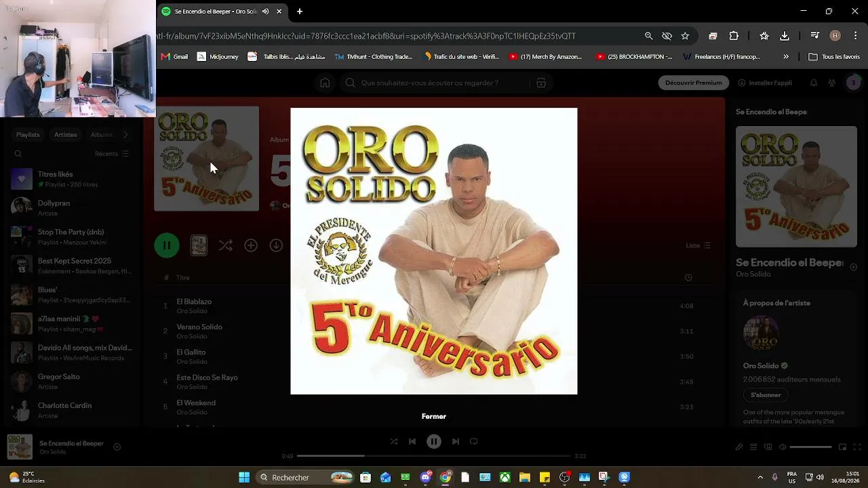Open Chrome extensions puzzle icon
The image size is (868, 488).
point(734,36)
